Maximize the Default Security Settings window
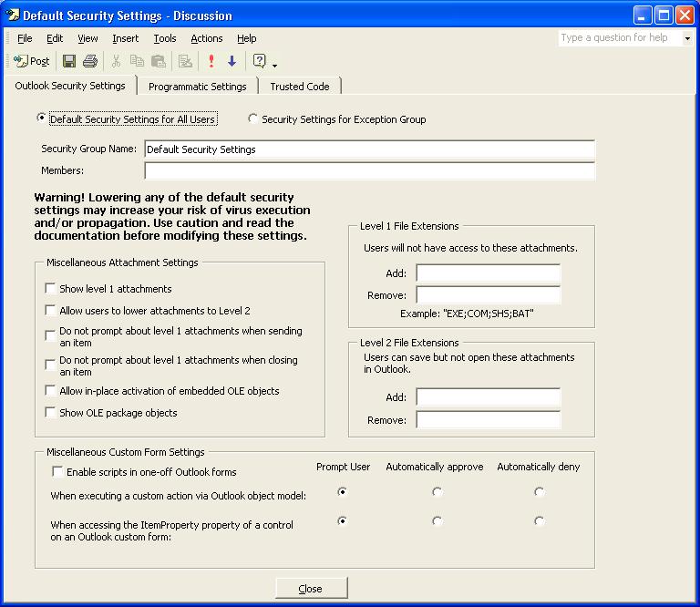Screen dimensions: 700x607 coord(664,15)
